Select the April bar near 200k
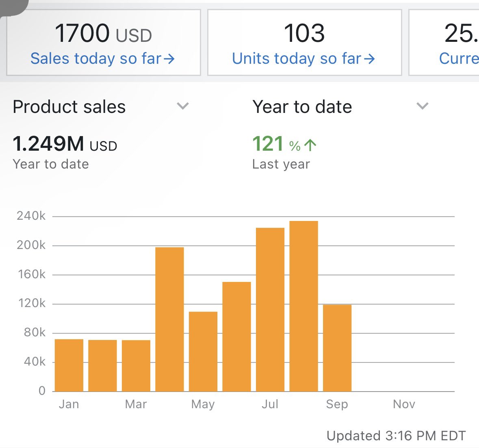This screenshot has width=479, height=448. pos(169,319)
